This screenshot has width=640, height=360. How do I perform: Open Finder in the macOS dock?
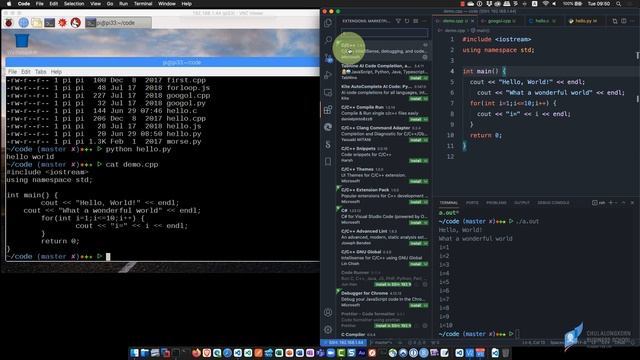pos(134,353)
